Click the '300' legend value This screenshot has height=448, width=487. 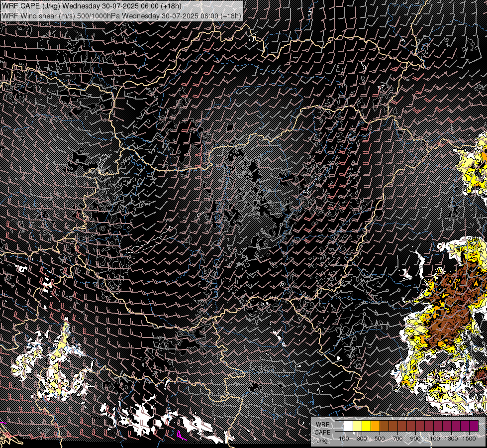pyautogui.click(x=362, y=439)
